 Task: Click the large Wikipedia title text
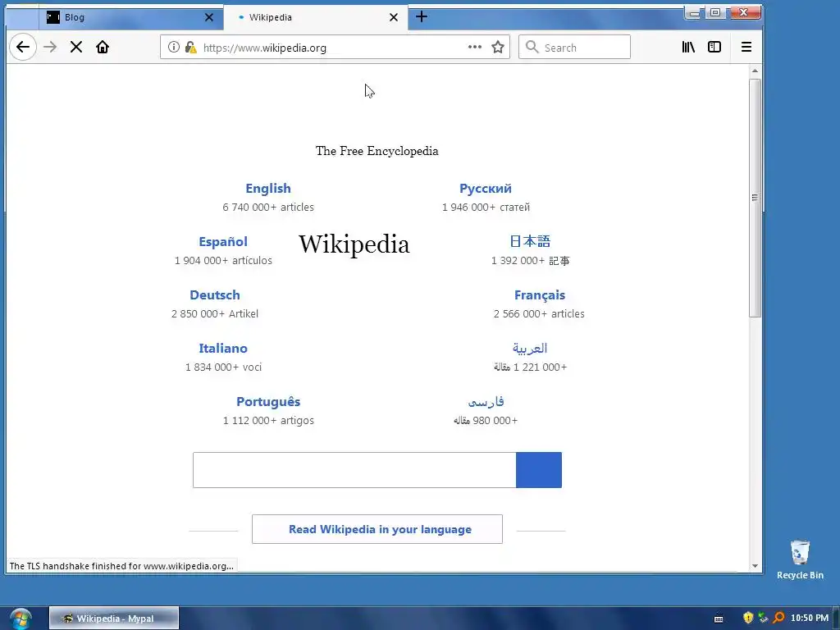tap(354, 244)
